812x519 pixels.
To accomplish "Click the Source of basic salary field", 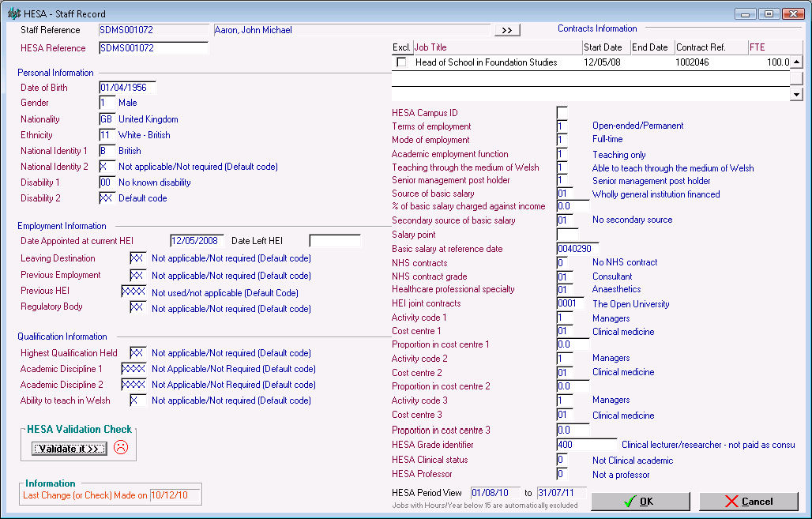I will [x=565, y=194].
